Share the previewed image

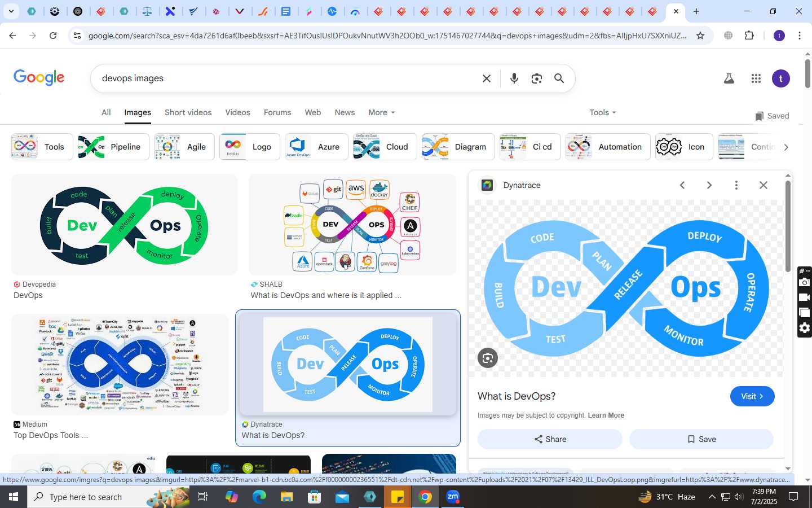pyautogui.click(x=550, y=439)
